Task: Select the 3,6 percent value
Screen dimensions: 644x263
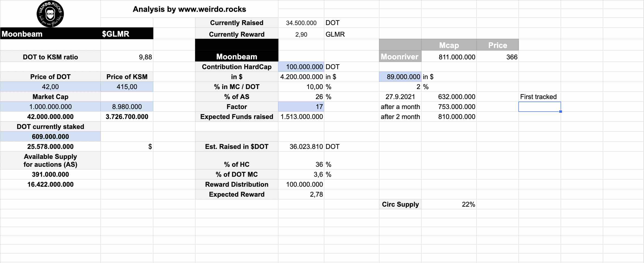Action: pyautogui.click(x=301, y=174)
